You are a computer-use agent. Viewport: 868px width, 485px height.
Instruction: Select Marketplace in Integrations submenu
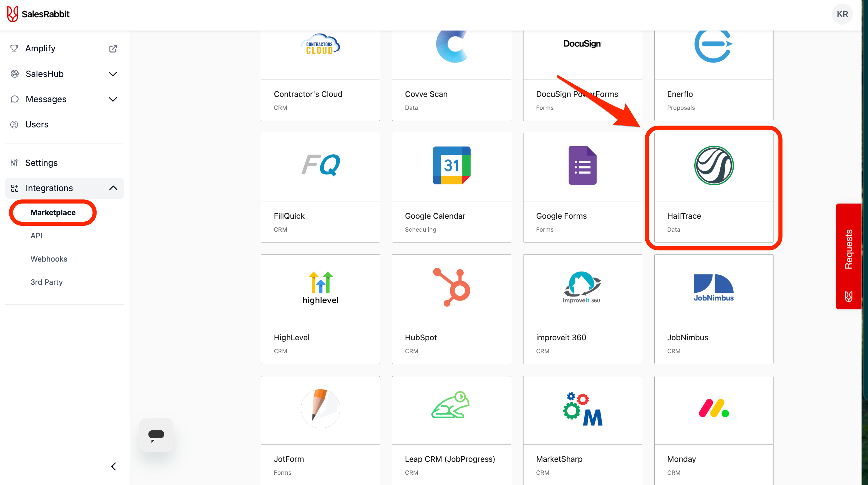pyautogui.click(x=53, y=213)
